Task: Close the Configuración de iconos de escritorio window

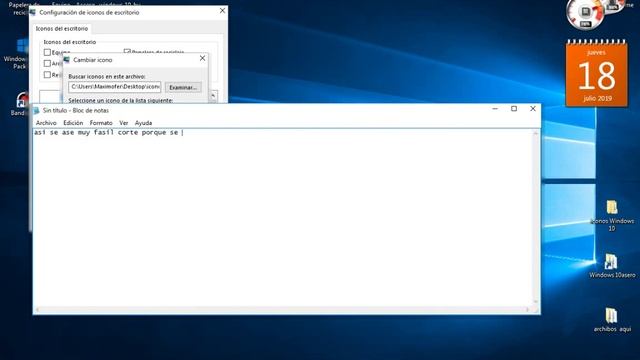Action: coord(222,11)
